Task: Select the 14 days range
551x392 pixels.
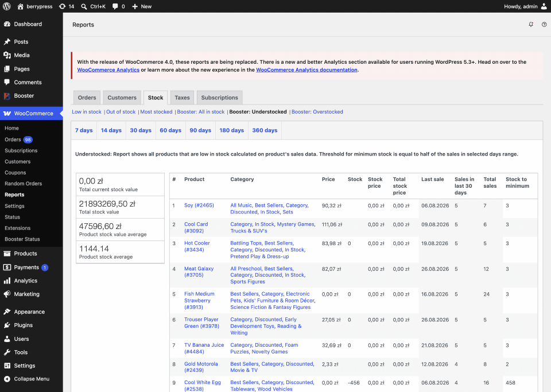Action: tap(111, 130)
